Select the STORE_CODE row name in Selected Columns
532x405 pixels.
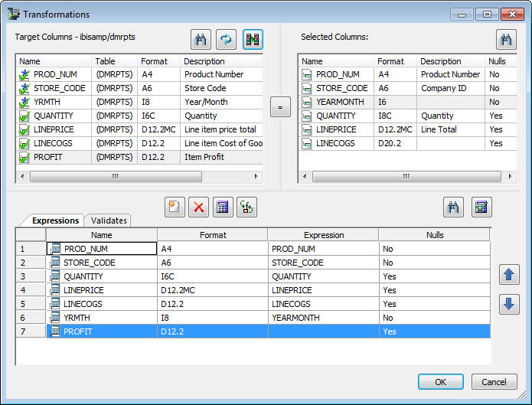[x=342, y=89]
